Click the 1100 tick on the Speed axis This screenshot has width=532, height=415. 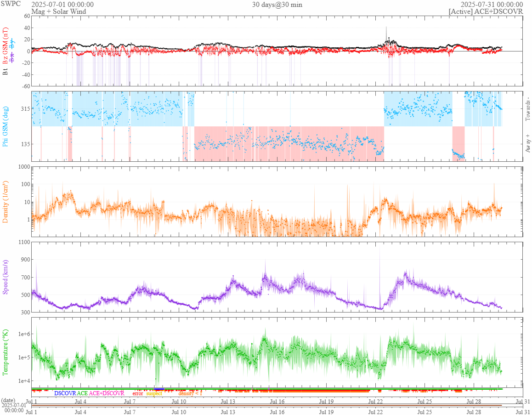click(x=24, y=242)
